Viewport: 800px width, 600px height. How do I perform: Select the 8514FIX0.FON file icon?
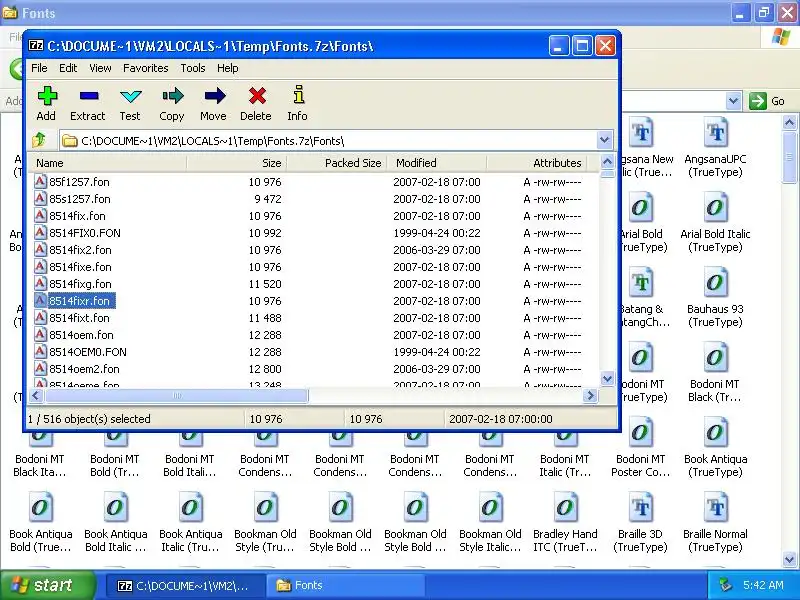pyautogui.click(x=40, y=232)
